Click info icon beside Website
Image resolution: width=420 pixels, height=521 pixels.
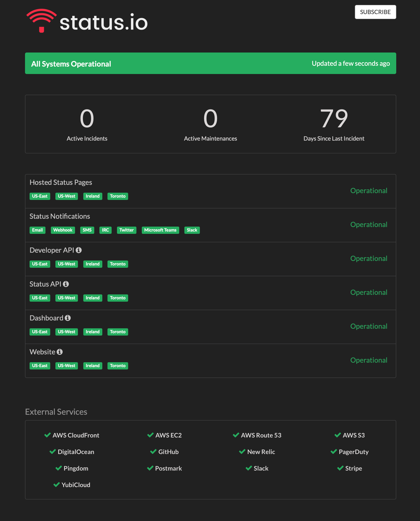60,352
